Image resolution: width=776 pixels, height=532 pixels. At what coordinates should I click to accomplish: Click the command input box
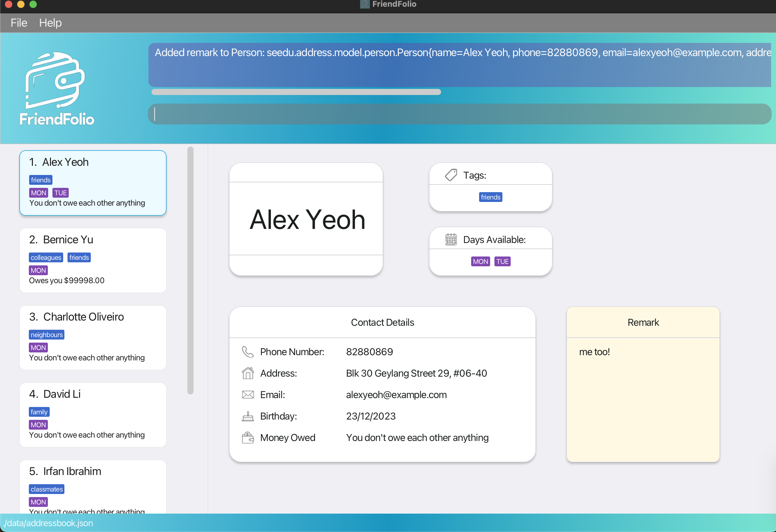459,114
